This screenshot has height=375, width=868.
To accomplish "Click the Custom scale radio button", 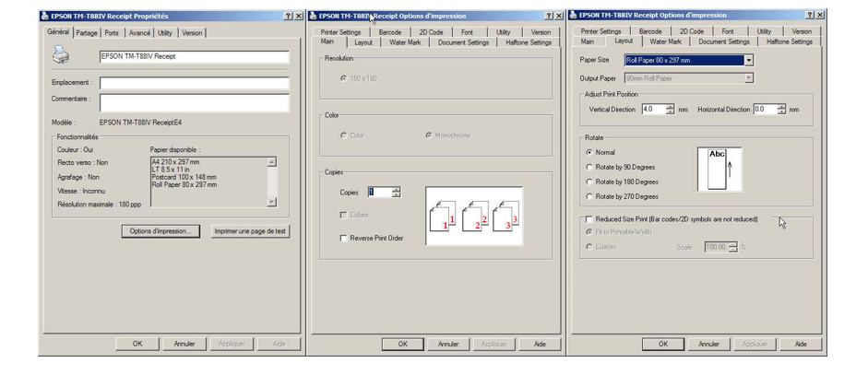I will pos(589,247).
